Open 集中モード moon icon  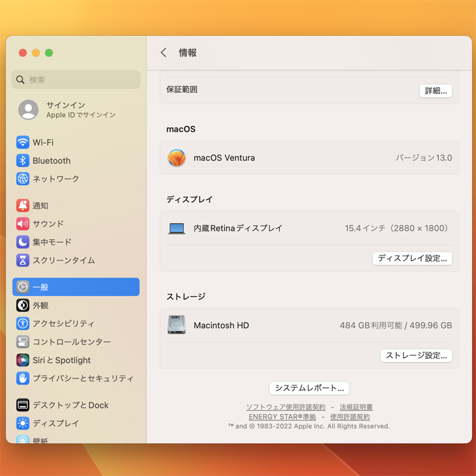[x=22, y=242]
